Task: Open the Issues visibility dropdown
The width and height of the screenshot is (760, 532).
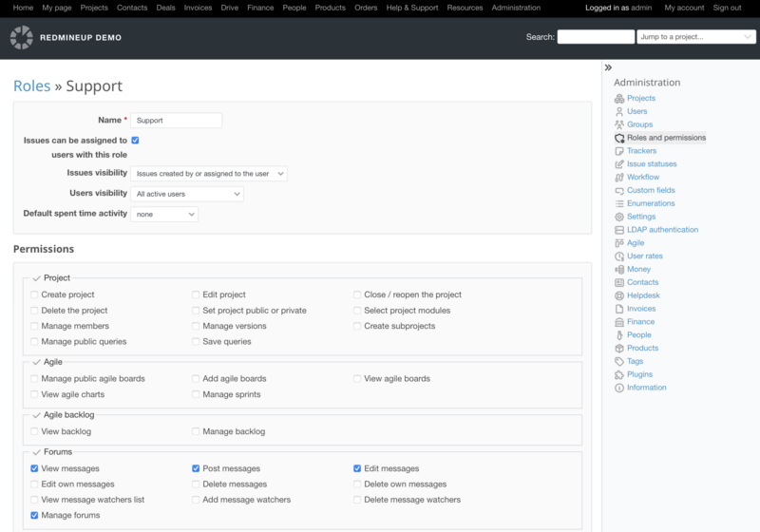Action: [208, 174]
